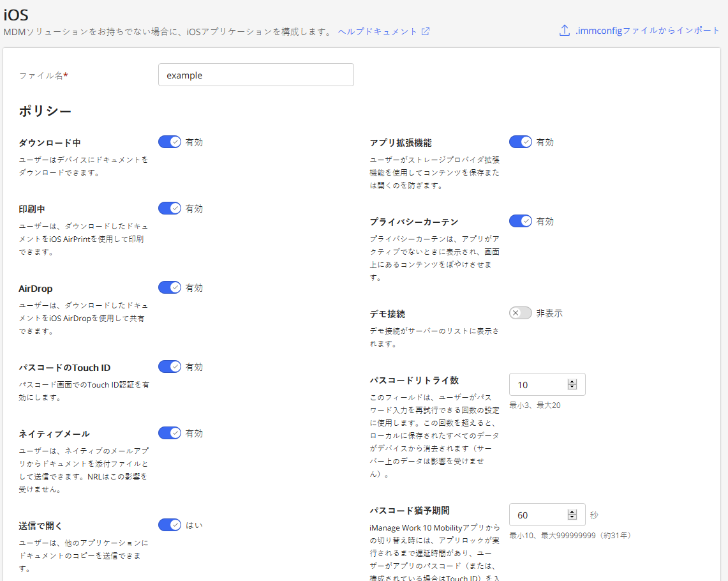Switch off the ネイティブメール toggle
This screenshot has width=728, height=581.
pos(170,433)
